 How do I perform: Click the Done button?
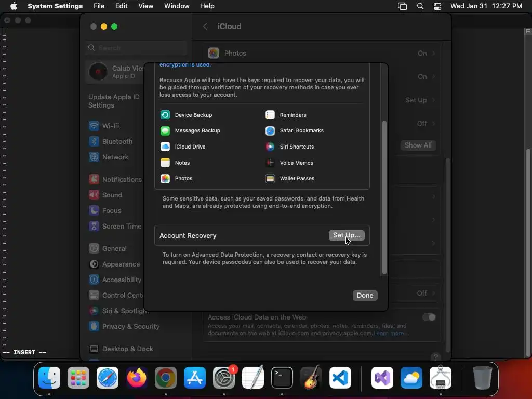coord(365,295)
